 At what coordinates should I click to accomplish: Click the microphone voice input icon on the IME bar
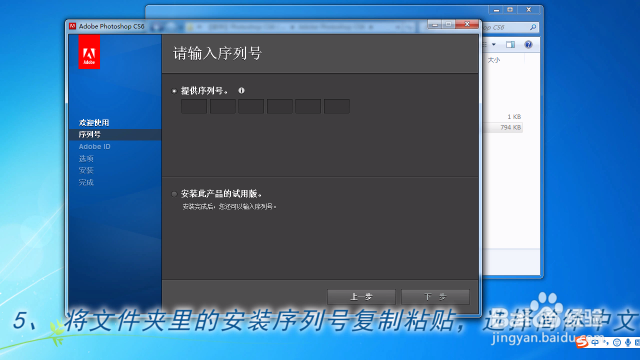click(627, 342)
